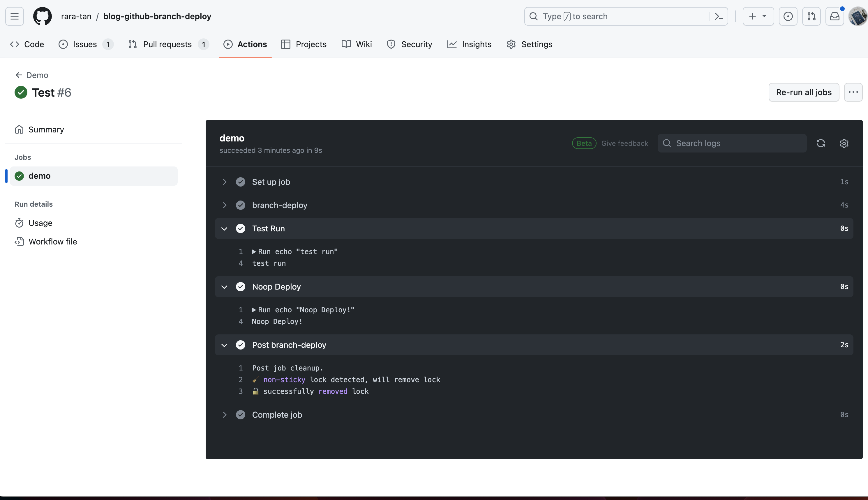Open the GitHub home logo
The height and width of the screenshot is (500, 868).
42,16
